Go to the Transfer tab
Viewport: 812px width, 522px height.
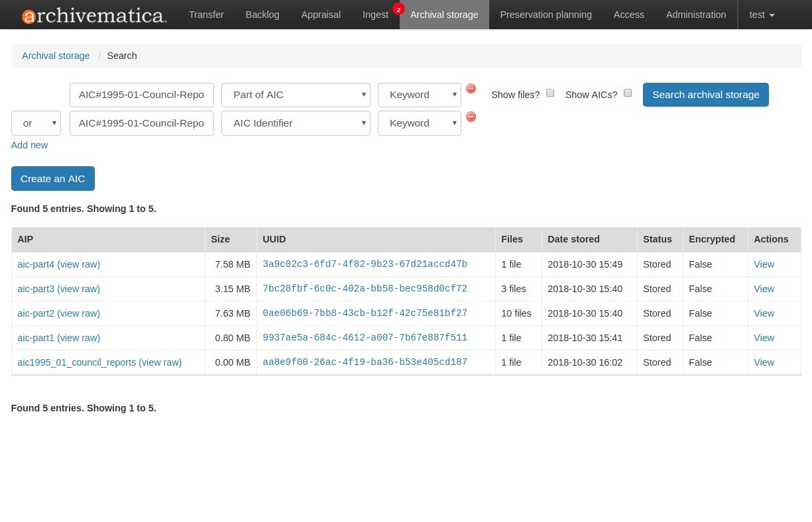[x=206, y=15]
